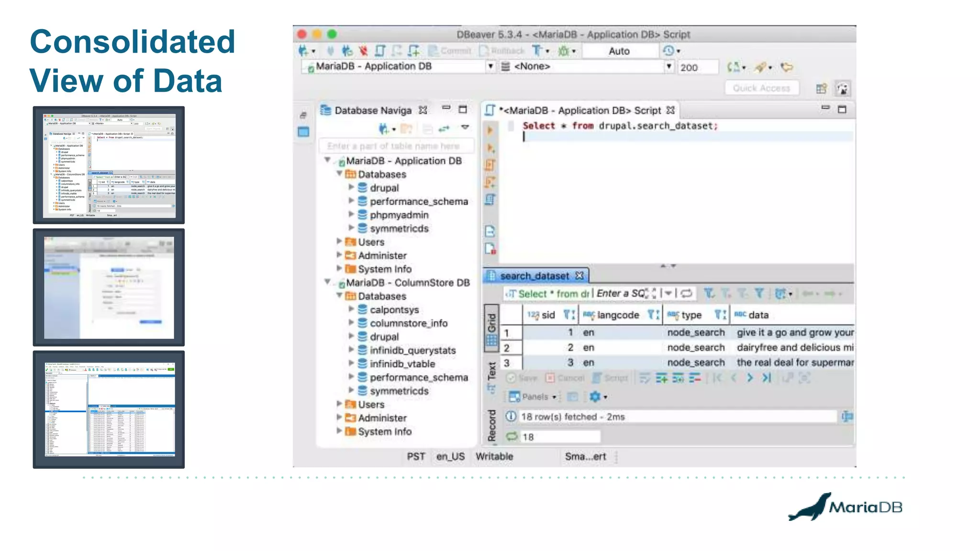The width and height of the screenshot is (980, 551).
Task: Click the Quick Access search field
Action: click(x=762, y=88)
